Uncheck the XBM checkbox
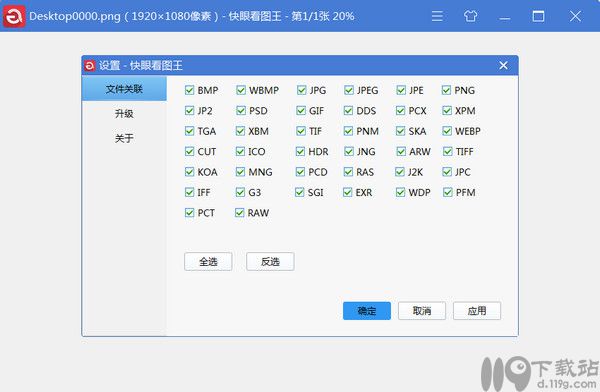The image size is (600, 392). point(240,131)
